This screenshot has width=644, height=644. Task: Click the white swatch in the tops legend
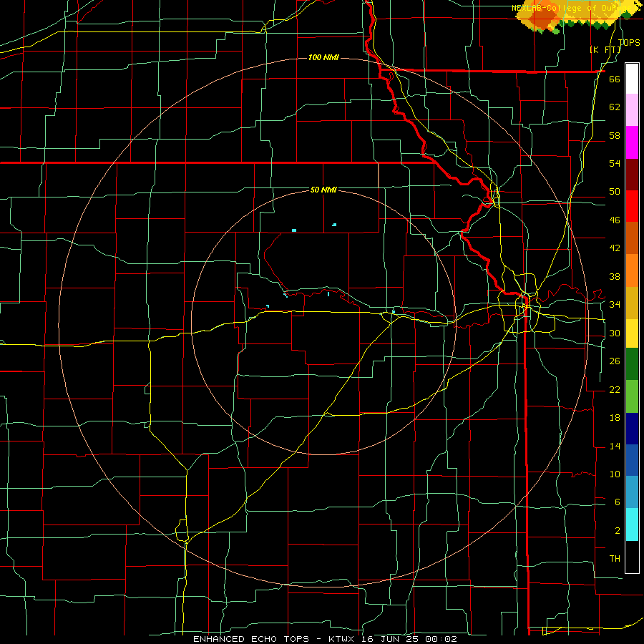632,79
